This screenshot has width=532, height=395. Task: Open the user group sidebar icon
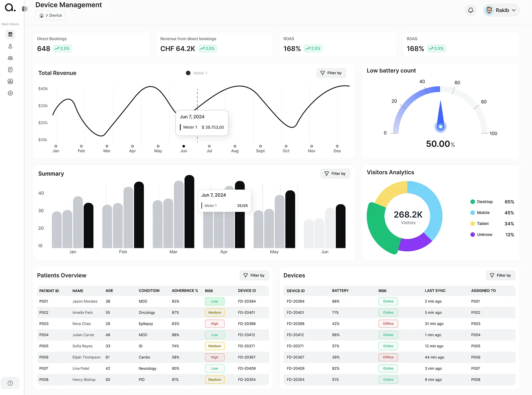(10, 58)
